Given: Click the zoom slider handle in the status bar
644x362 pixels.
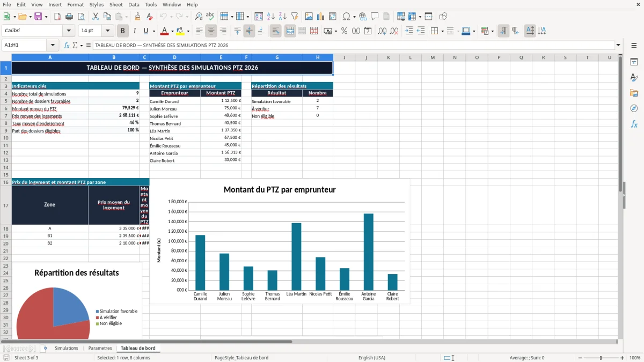Looking at the screenshot, I should click(601, 358).
